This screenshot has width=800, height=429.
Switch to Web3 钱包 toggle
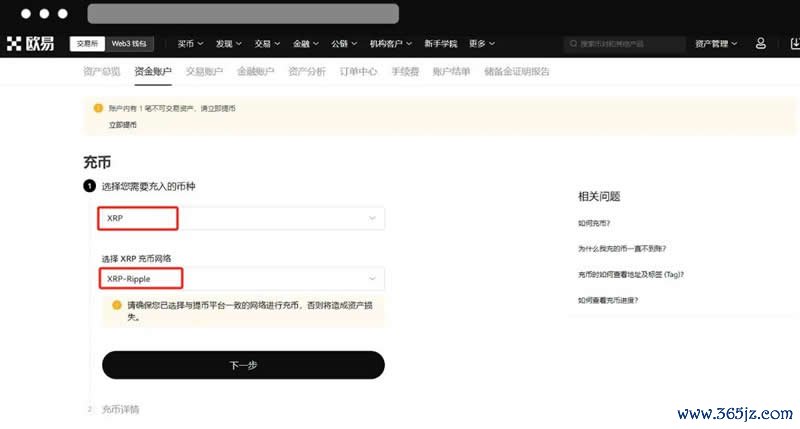pos(129,44)
